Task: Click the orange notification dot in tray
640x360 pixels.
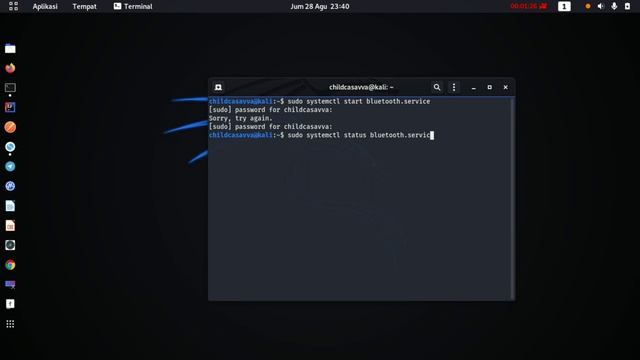Action: point(588,6)
